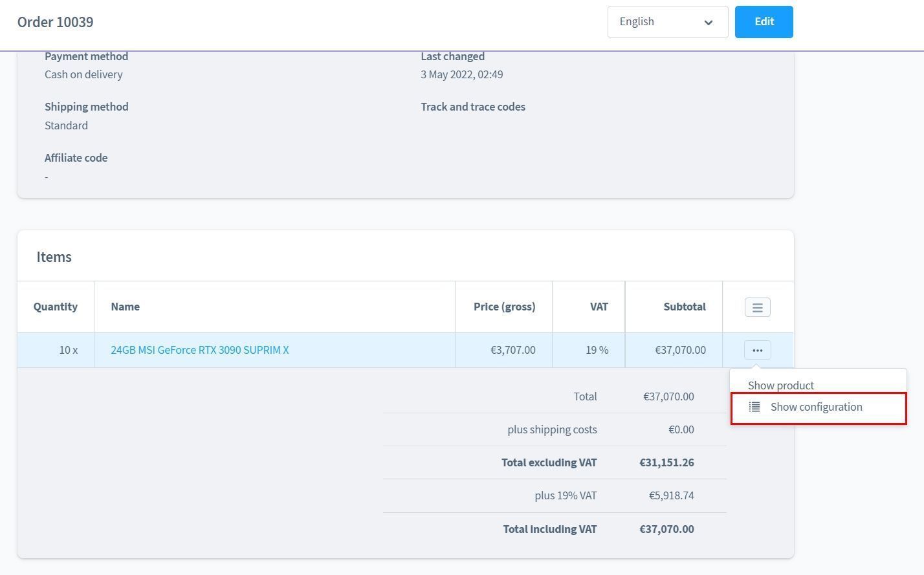The image size is (924, 575).
Task: Click the Items section heading
Action: click(54, 257)
